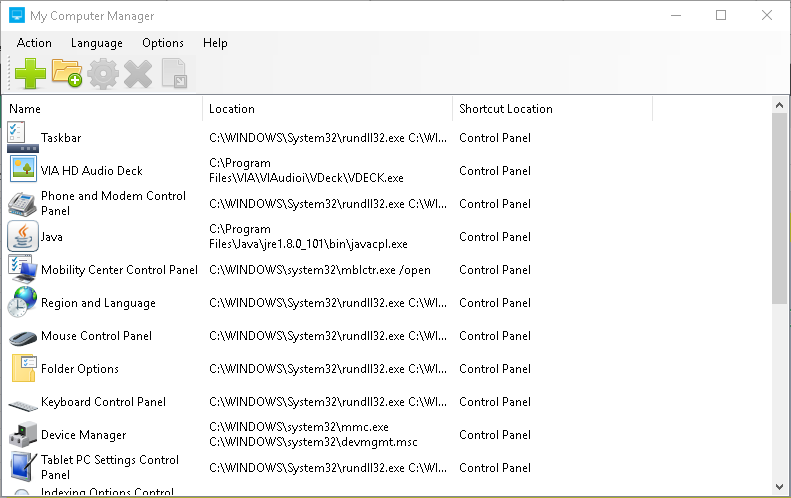Click the Mobility Center laptop icon
The image size is (791, 498).
pos(23,269)
